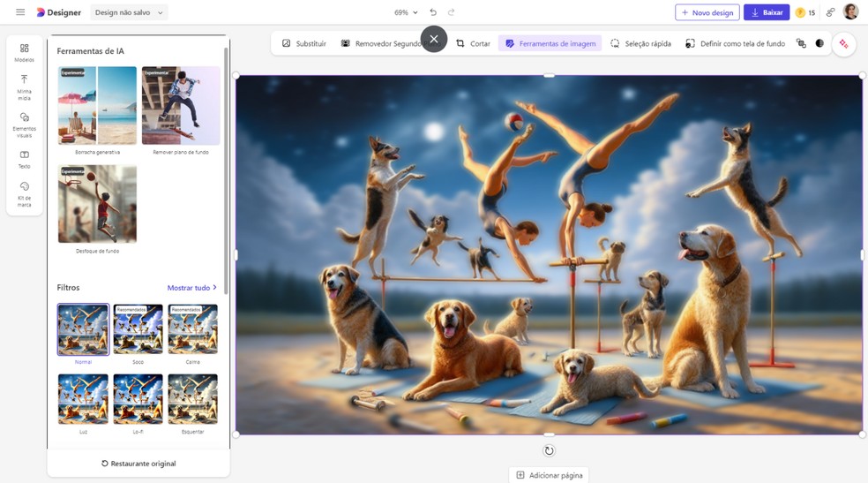This screenshot has width=868, height=483.
Task: Open the hamburger menu
Action: coord(20,12)
